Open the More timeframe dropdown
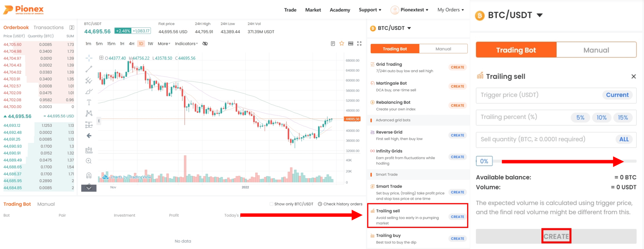The image size is (644, 249). [x=163, y=44]
